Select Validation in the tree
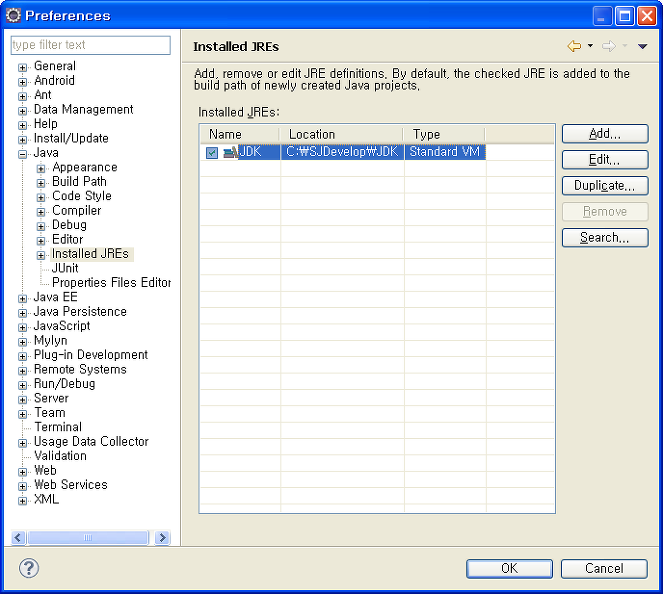The image size is (663, 594). coord(60,456)
